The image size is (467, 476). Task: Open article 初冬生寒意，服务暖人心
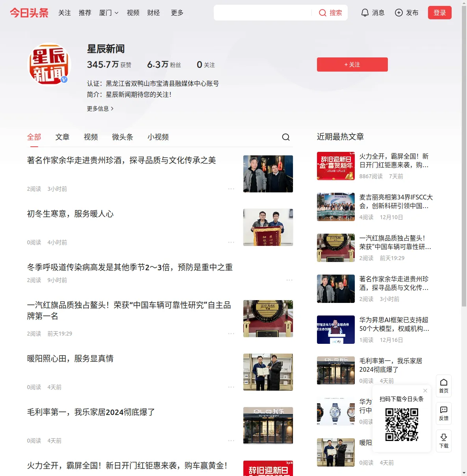click(x=70, y=214)
